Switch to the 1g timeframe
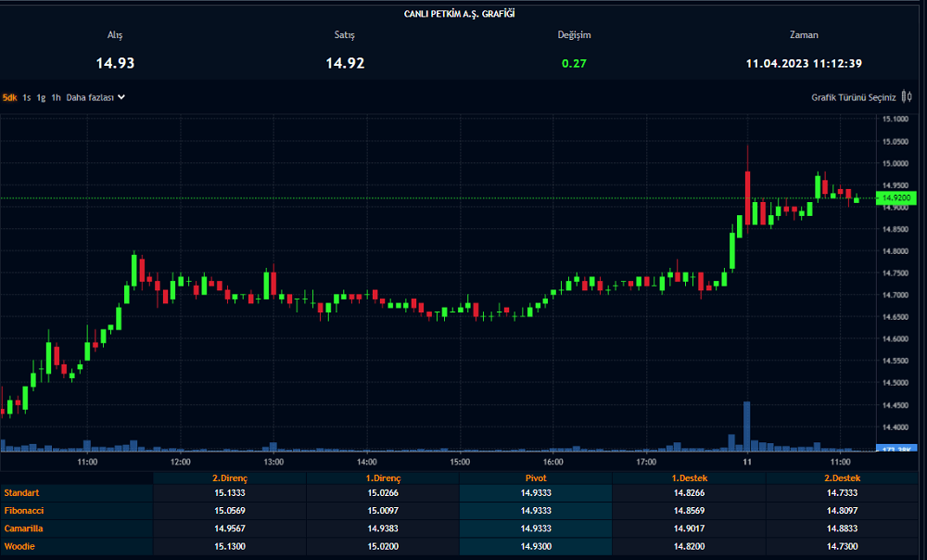 point(41,97)
